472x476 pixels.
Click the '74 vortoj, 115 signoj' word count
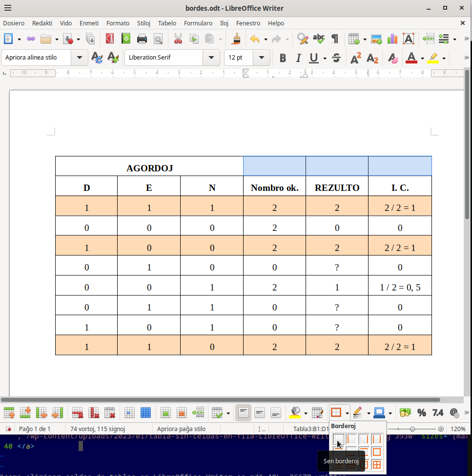(98, 429)
